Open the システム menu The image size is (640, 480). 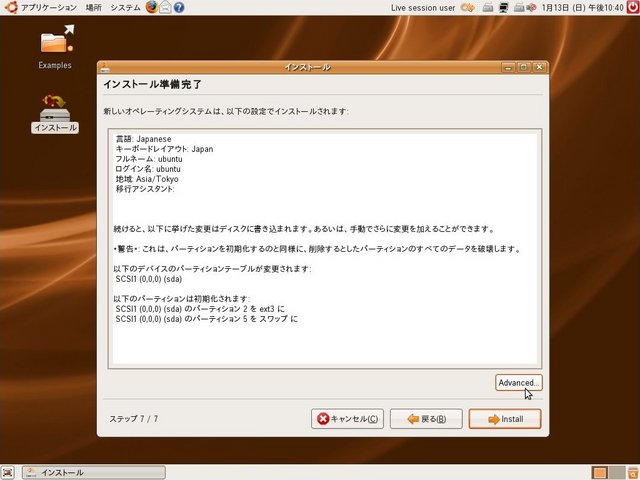point(125,7)
